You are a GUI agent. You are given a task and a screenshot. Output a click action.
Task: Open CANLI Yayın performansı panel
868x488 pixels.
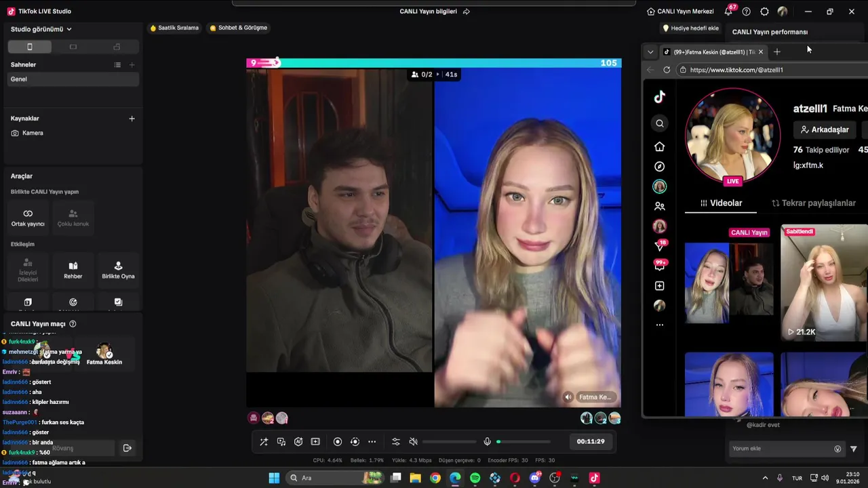click(x=770, y=32)
